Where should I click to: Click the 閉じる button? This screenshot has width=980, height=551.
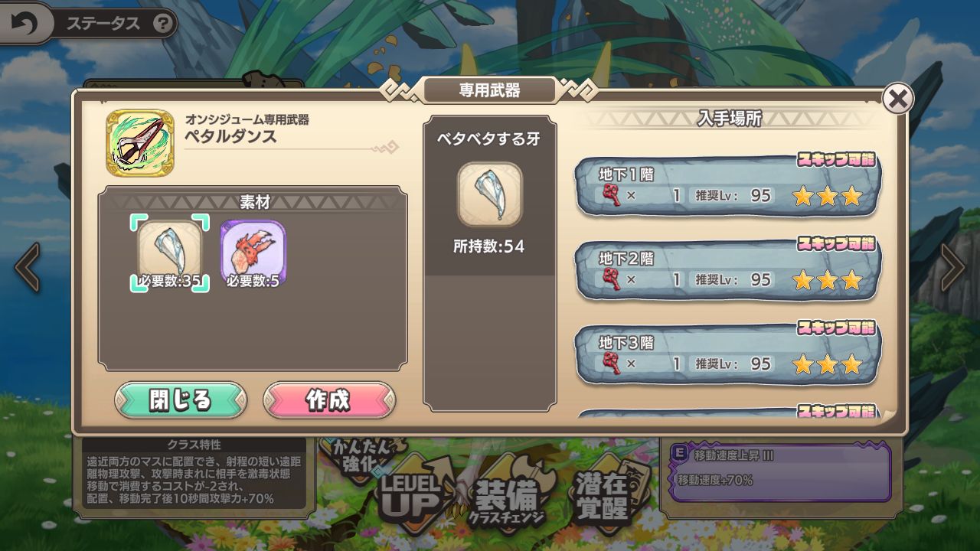181,400
